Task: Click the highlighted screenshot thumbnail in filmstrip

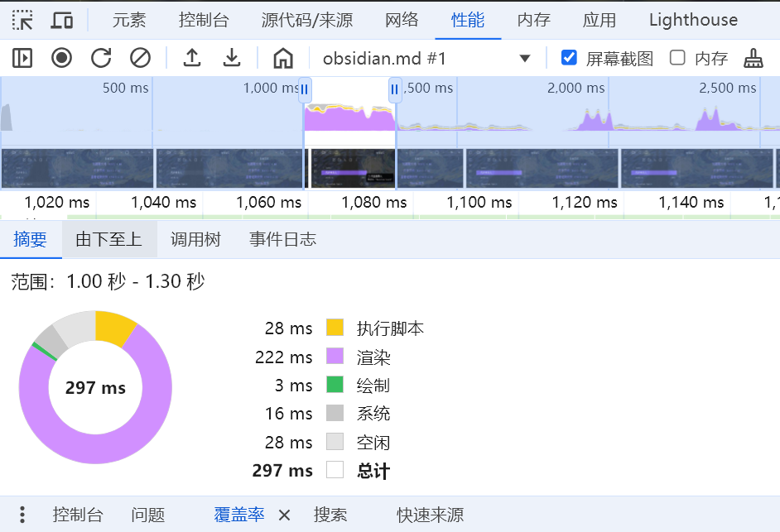Action: coord(350,169)
